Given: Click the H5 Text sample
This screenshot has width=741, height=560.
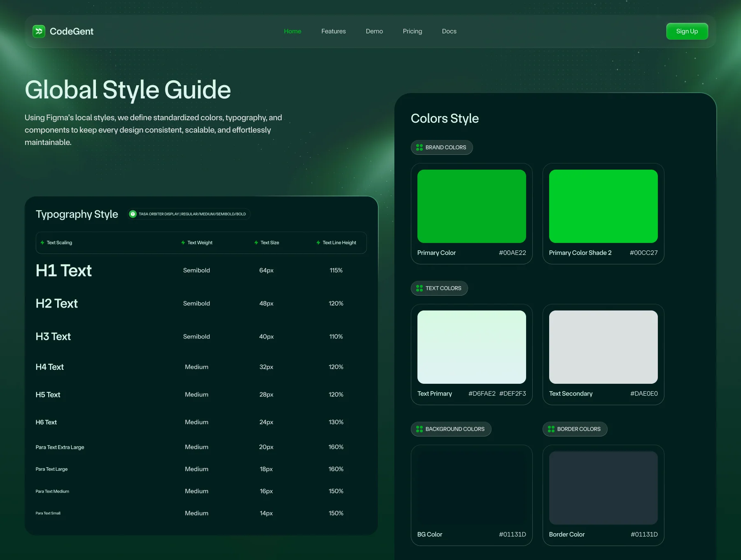Looking at the screenshot, I should [x=48, y=394].
